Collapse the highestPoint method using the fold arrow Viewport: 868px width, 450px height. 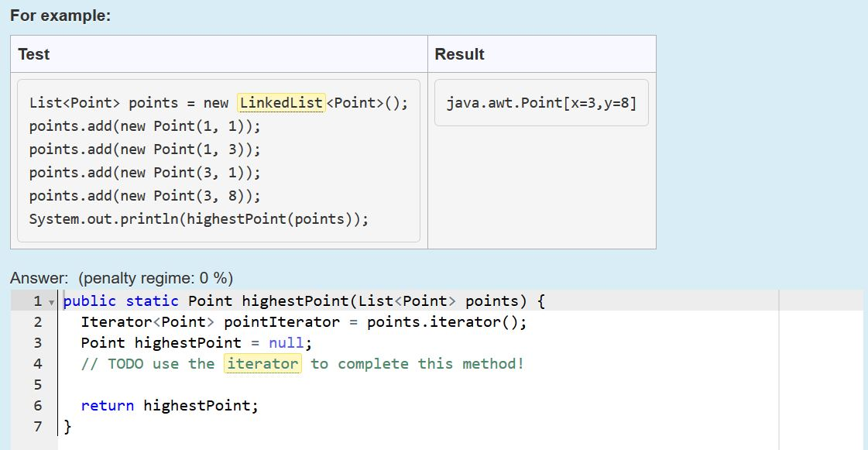click(x=51, y=301)
